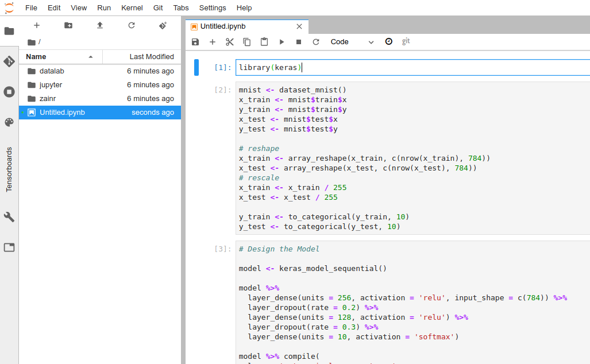Open the Git sidebar panel
The width and height of the screenshot is (590, 364).
9,61
